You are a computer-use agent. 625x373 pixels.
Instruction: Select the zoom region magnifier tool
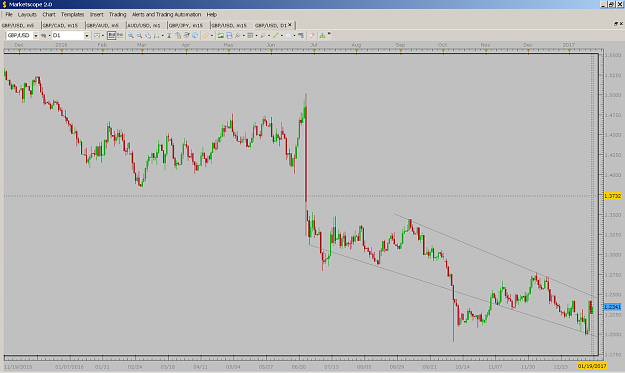(x=148, y=35)
